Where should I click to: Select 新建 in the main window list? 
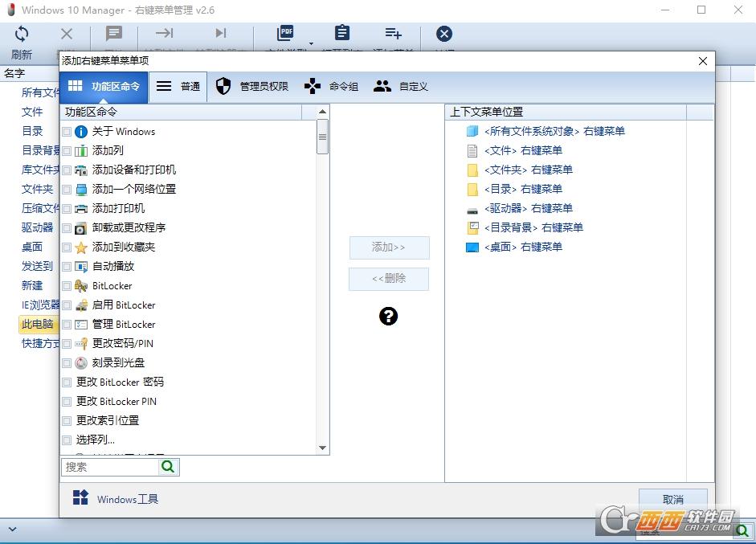click(x=32, y=285)
